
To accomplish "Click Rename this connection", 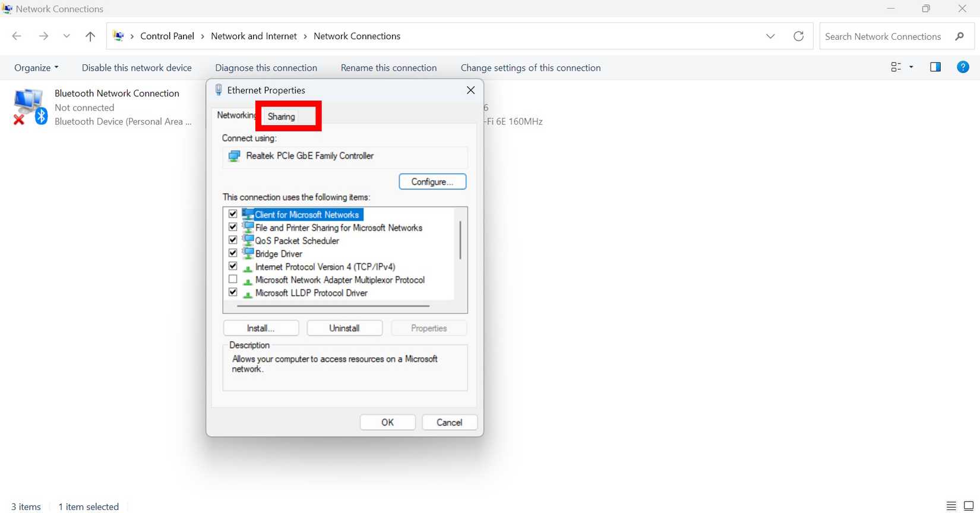I will (388, 68).
